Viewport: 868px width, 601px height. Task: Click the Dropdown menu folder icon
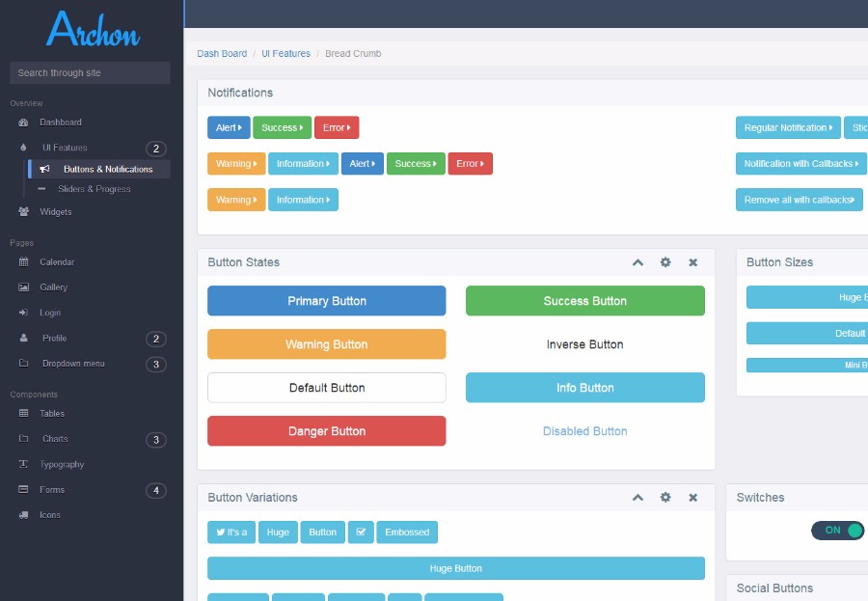point(23,364)
